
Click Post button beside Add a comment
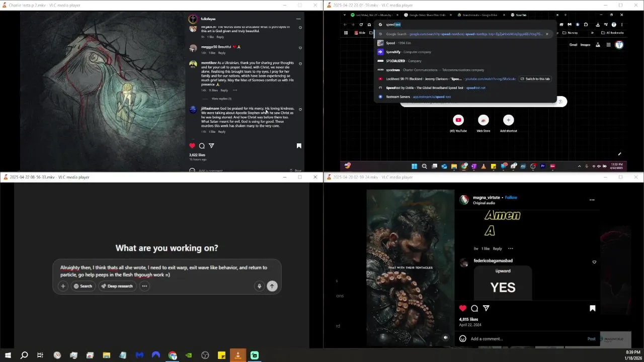coord(592,338)
